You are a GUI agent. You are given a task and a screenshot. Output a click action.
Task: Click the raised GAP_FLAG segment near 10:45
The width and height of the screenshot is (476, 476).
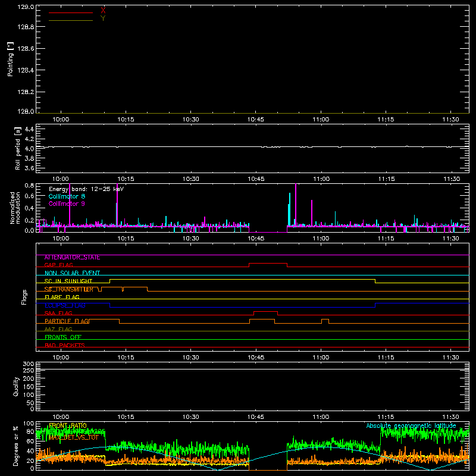(x=268, y=264)
